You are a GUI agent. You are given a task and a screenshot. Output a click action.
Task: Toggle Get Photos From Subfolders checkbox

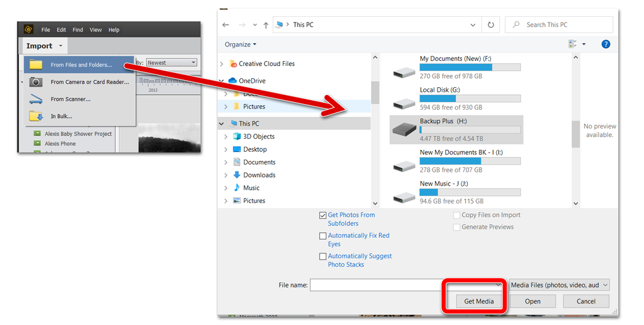tap(323, 215)
